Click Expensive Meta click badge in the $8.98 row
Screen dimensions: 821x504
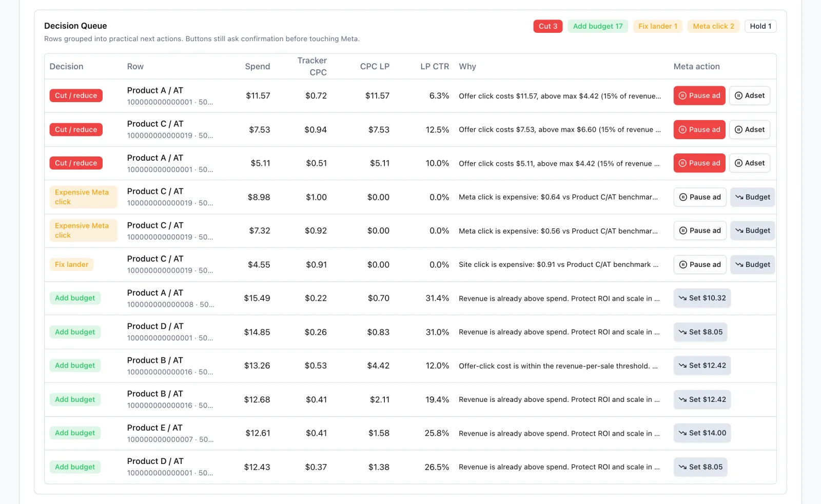pos(83,197)
